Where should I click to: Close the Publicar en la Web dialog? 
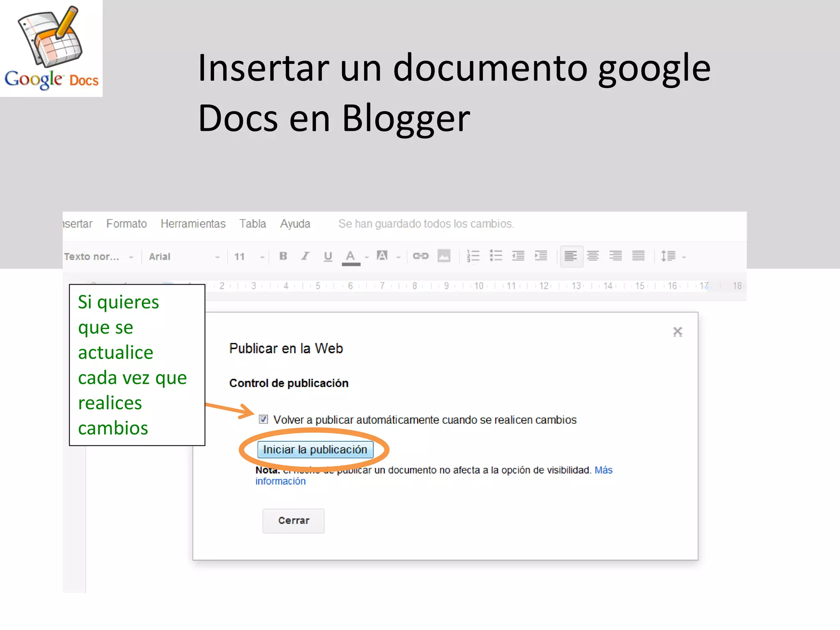(x=678, y=331)
